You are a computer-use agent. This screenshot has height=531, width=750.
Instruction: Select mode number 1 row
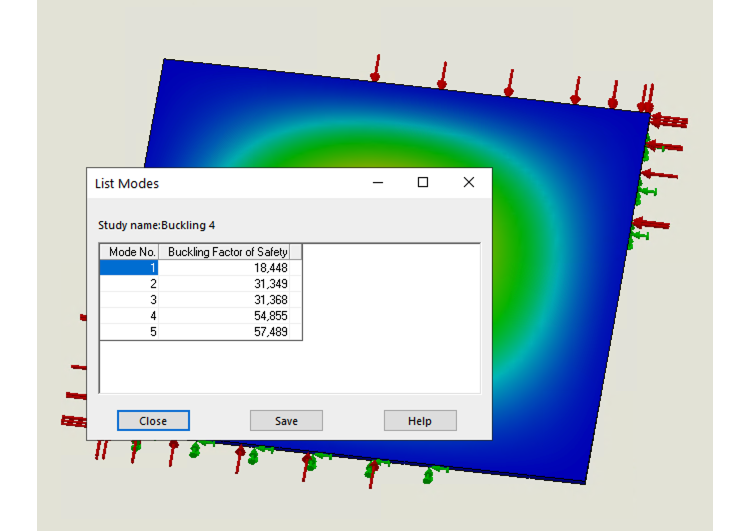tap(129, 268)
